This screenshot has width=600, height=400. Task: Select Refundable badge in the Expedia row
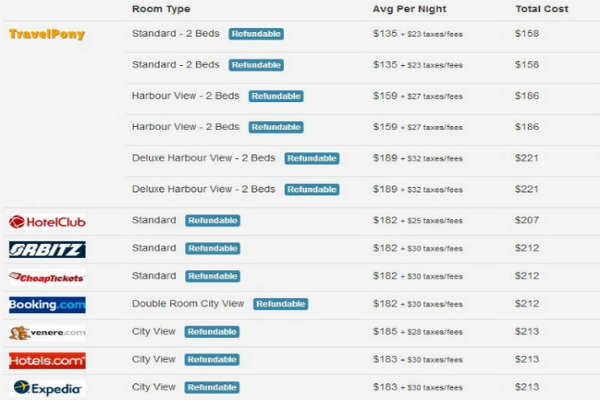click(x=212, y=387)
